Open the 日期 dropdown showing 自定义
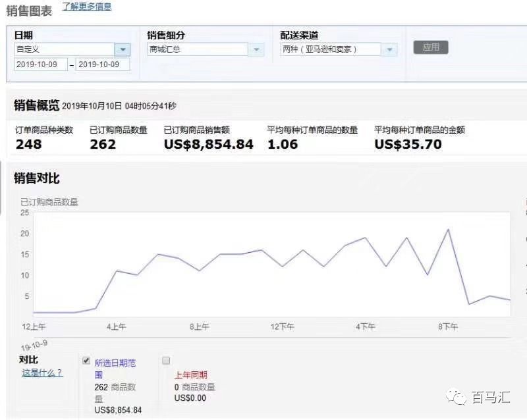 click(x=123, y=49)
